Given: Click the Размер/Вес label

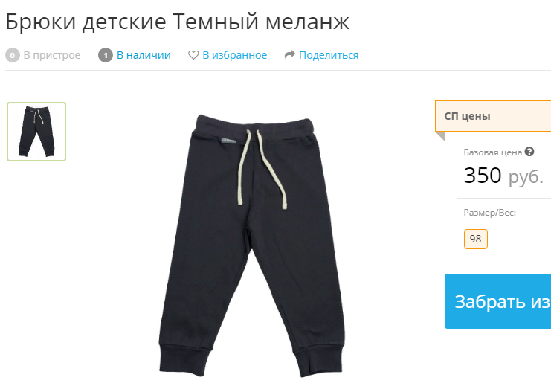Looking at the screenshot, I should pos(490,213).
